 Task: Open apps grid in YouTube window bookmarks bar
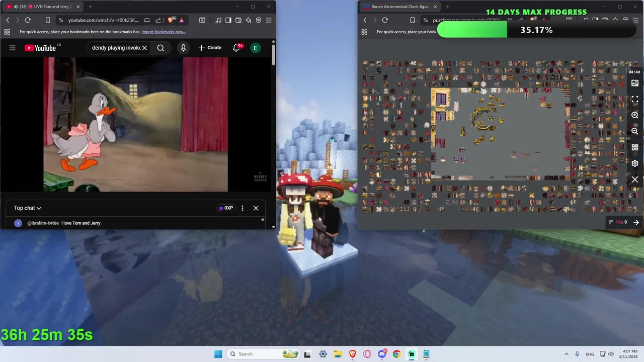[x=7, y=32]
